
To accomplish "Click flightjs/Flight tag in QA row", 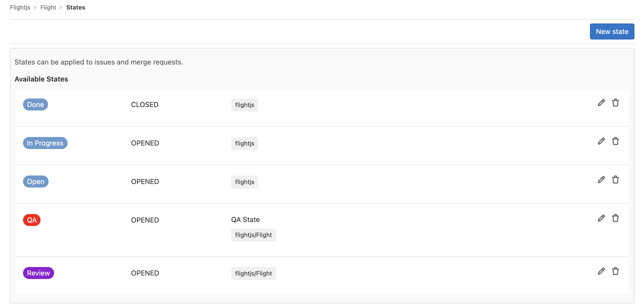I will click(253, 235).
